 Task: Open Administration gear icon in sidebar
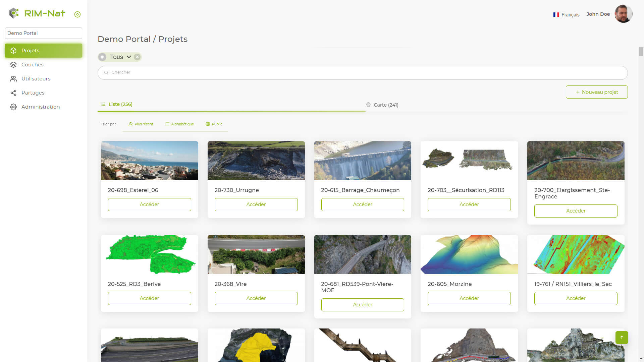(13, 107)
